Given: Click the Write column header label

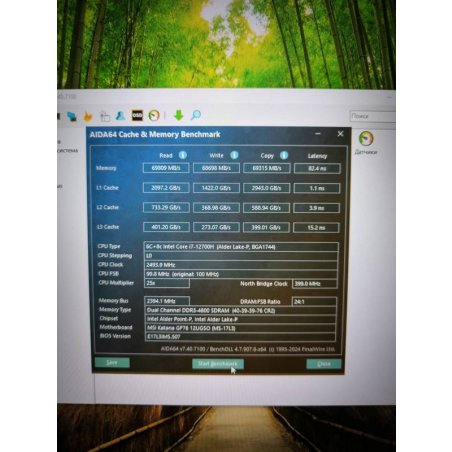Looking at the screenshot, I should [216, 155].
